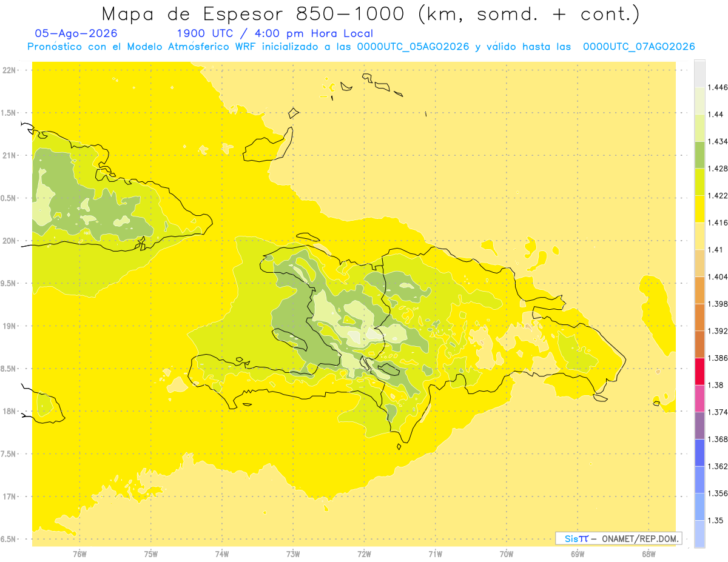The height and width of the screenshot is (562, 728).
Task: Click legend value 1.38
Action: pos(716,385)
